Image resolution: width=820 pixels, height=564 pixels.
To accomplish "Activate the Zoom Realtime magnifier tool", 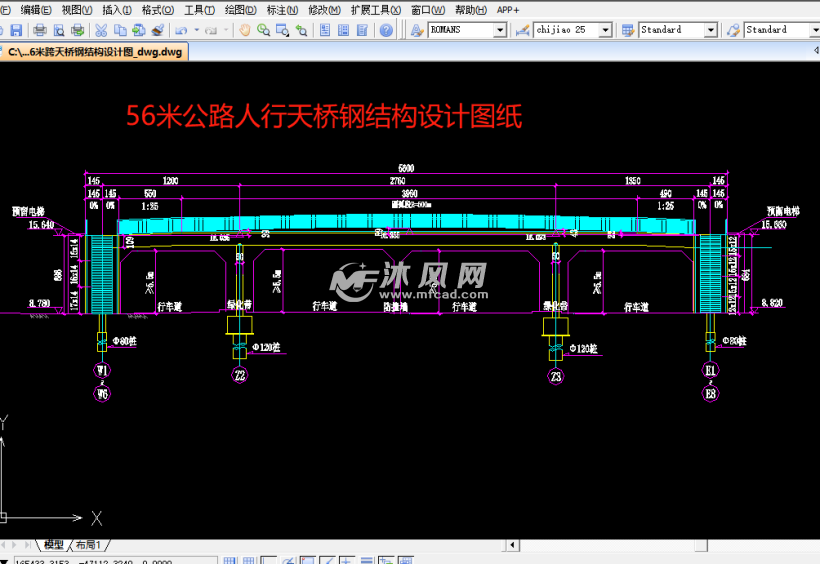I will coord(263,30).
